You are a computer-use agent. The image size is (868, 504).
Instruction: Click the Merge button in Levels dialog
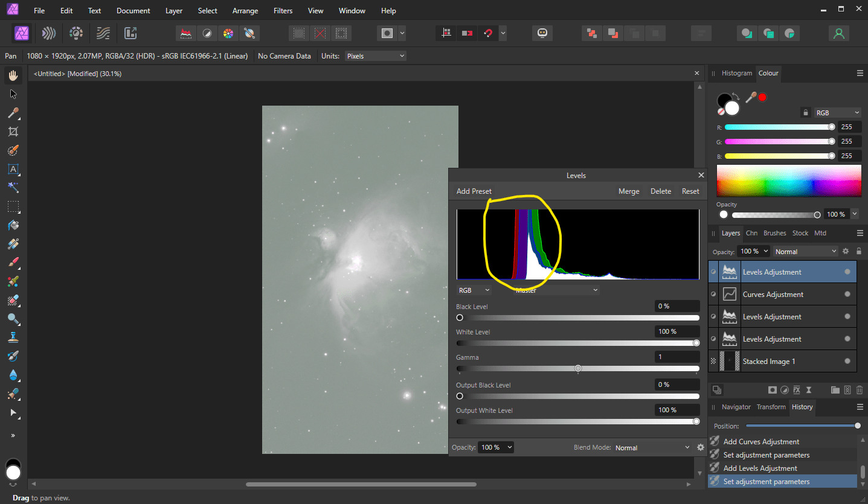pyautogui.click(x=629, y=191)
